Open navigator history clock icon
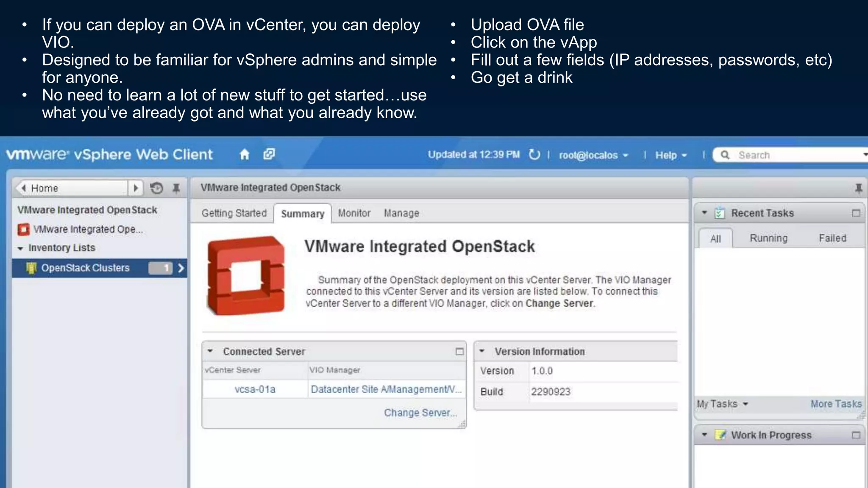The height and width of the screenshot is (488, 868). click(x=156, y=188)
